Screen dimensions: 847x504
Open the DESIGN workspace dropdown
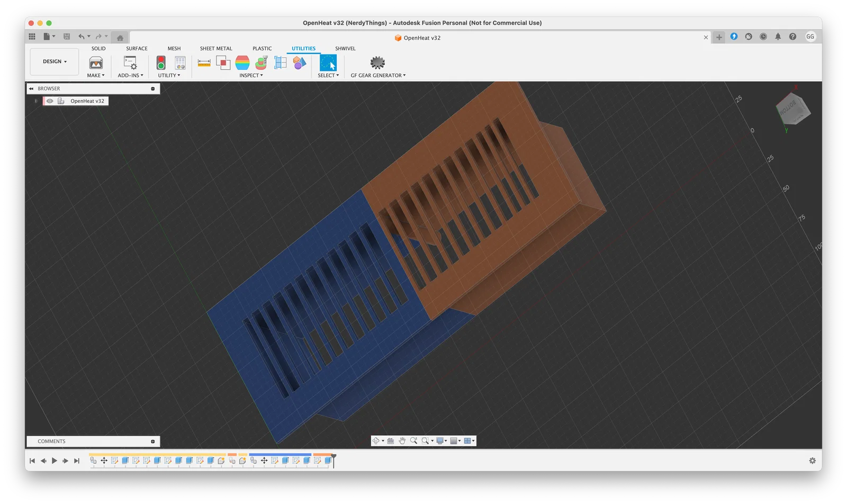[55, 61]
